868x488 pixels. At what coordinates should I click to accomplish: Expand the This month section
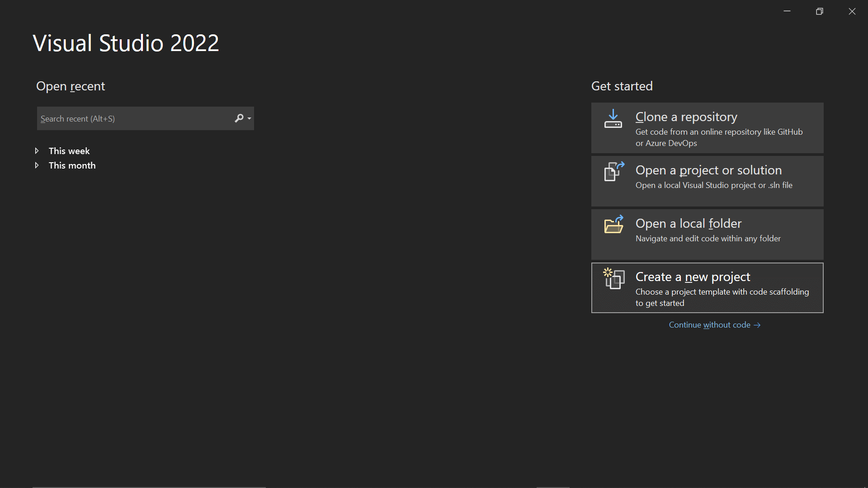(37, 165)
